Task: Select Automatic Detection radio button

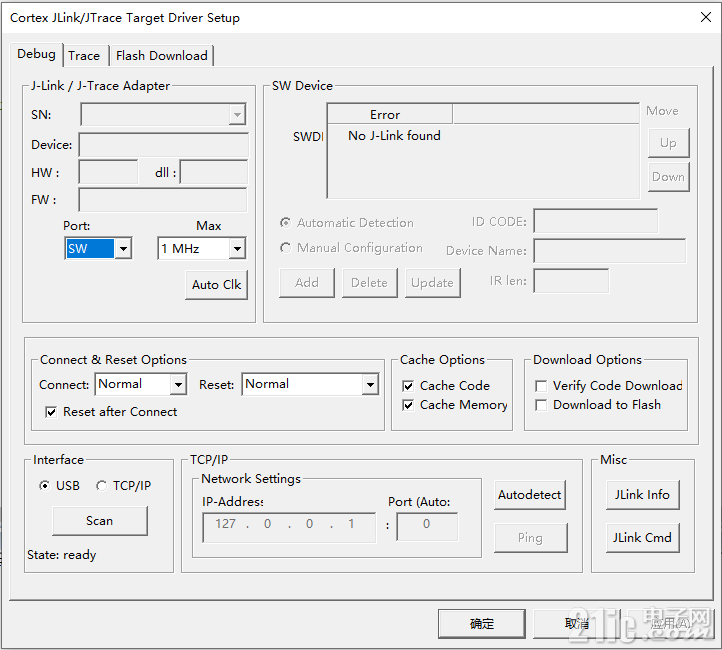Action: (285, 223)
